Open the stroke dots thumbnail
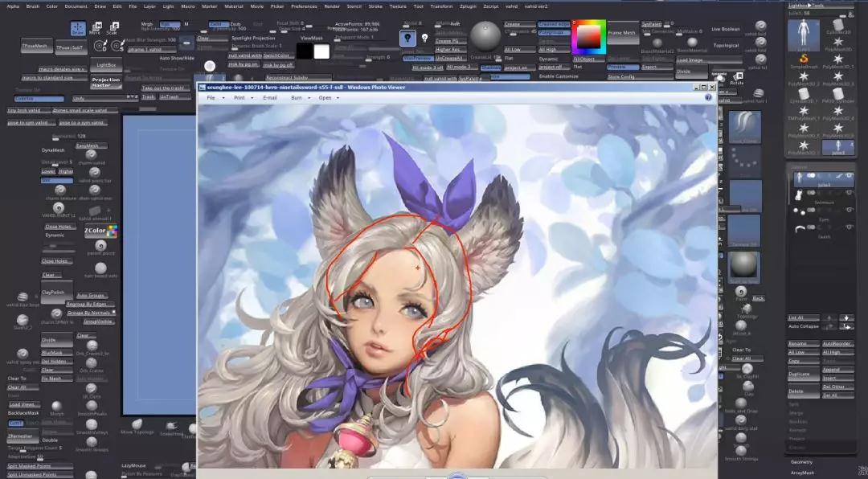 (744, 162)
